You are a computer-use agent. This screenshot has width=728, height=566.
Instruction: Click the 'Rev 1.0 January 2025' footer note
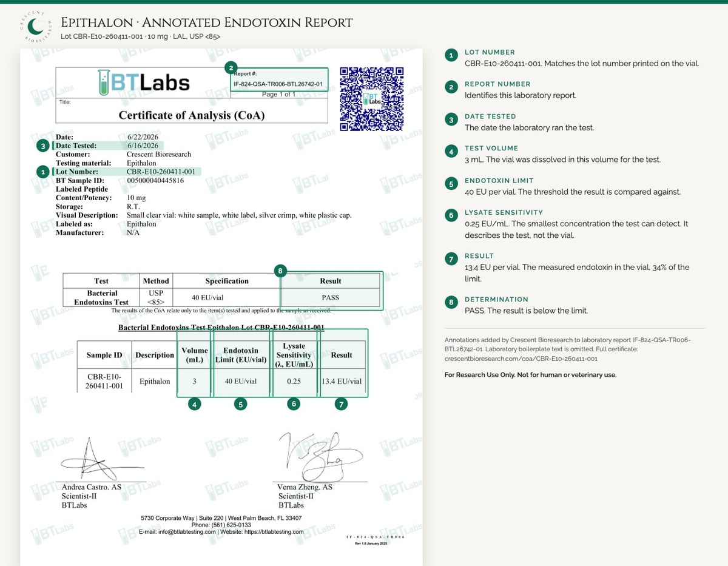[x=371, y=544]
